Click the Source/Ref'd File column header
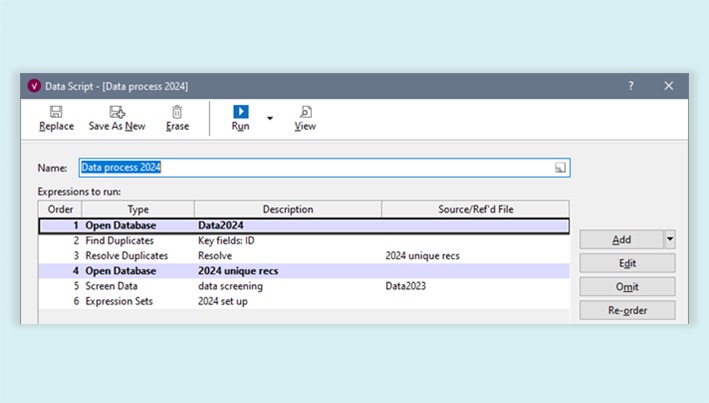This screenshot has height=403, width=709. tap(475, 209)
